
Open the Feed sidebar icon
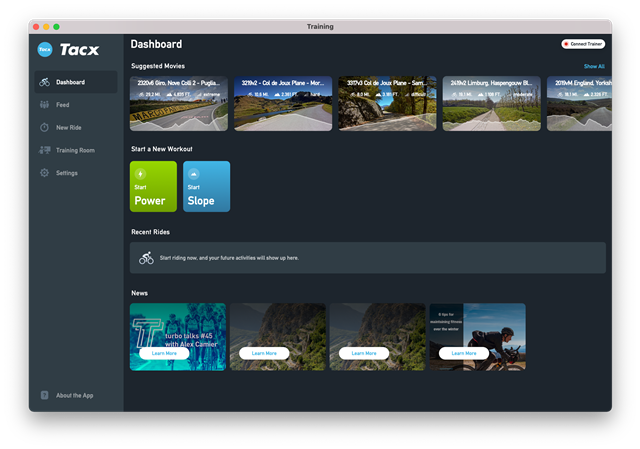click(44, 105)
